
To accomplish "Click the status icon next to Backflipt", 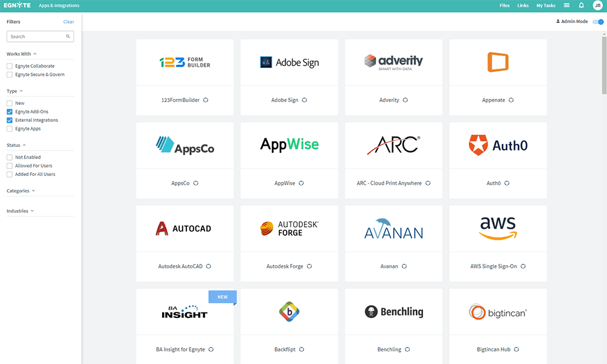I will pos(302,349).
